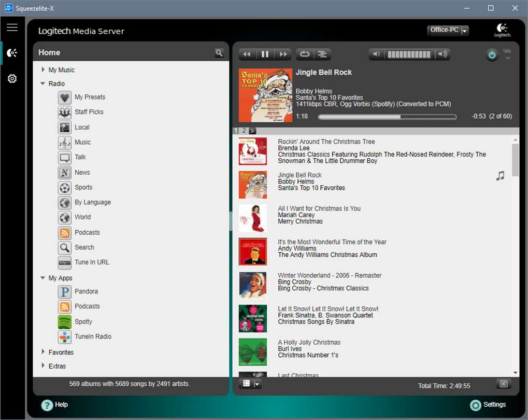Open Staff Picks radio icon

click(x=65, y=112)
